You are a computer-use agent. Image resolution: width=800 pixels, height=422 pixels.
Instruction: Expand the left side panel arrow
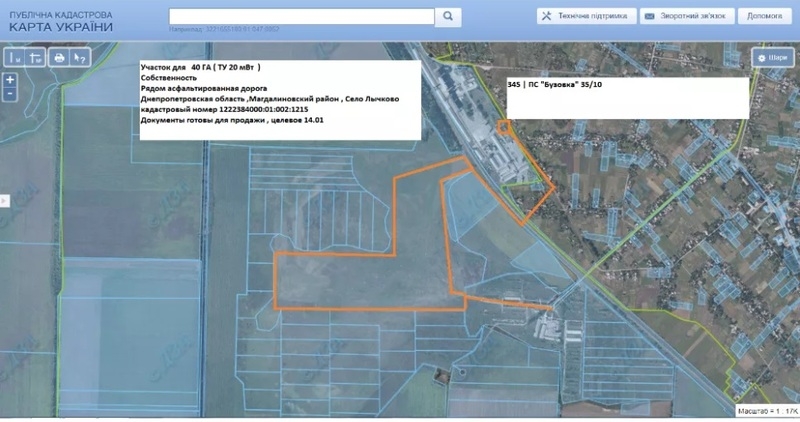3,200
